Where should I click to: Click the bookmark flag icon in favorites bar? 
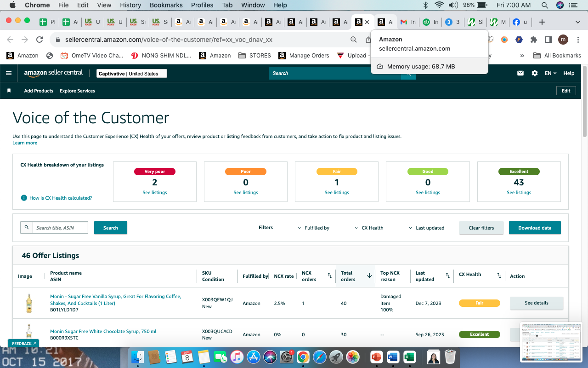pyautogui.click(x=9, y=91)
